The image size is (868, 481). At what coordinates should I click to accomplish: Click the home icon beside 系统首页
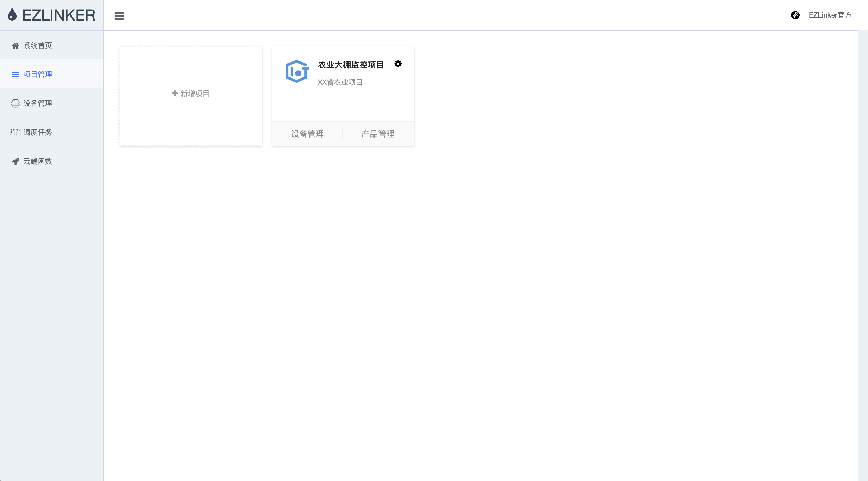15,45
